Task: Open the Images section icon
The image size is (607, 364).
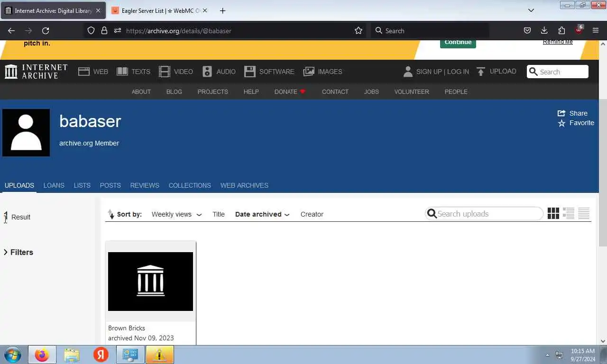Action: click(309, 72)
